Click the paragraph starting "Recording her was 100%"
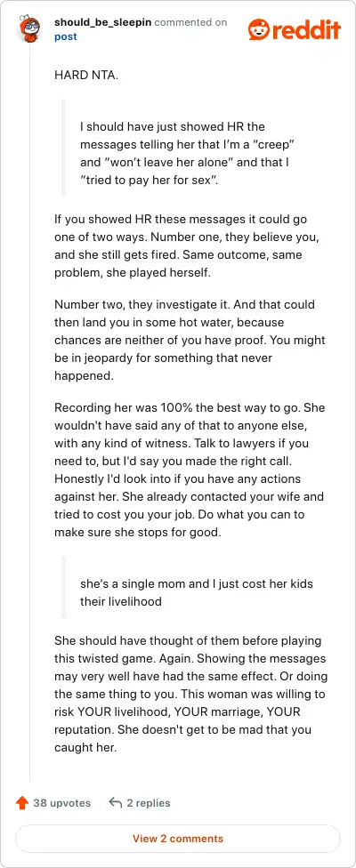 click(190, 469)
